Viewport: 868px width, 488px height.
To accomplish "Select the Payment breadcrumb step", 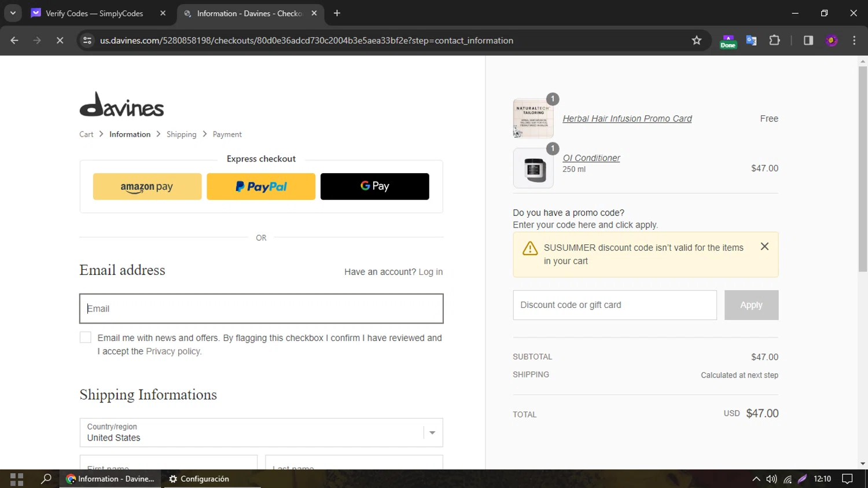I will (x=227, y=134).
